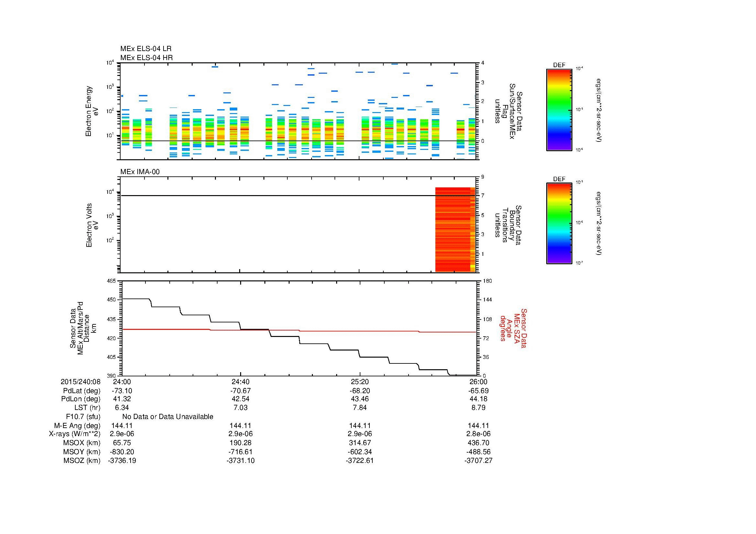Viewport: 756px width, 534px height.
Task: Click the top color bar units label
Action: (599, 110)
